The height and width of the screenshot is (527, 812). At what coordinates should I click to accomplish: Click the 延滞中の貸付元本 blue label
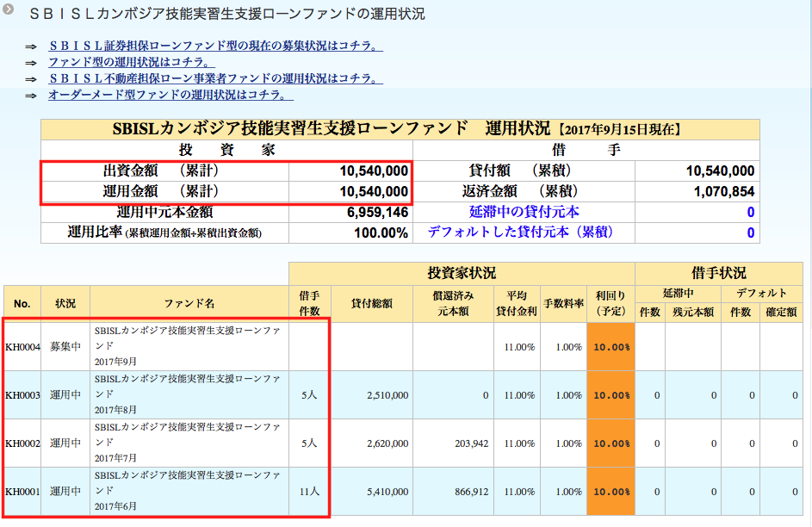pos(524,212)
